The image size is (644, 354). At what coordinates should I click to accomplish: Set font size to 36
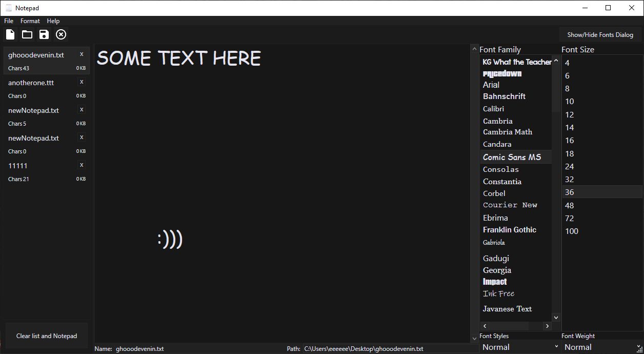[x=602, y=192]
